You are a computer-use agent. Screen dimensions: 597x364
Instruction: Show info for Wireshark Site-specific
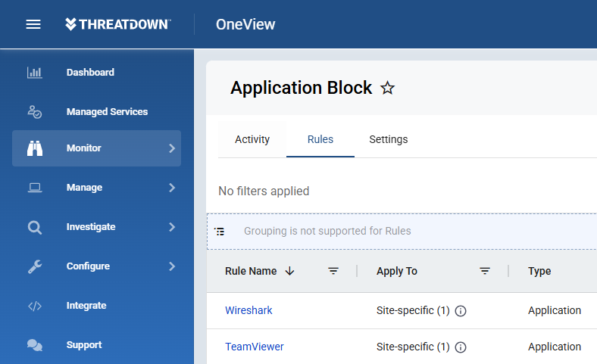pos(461,311)
